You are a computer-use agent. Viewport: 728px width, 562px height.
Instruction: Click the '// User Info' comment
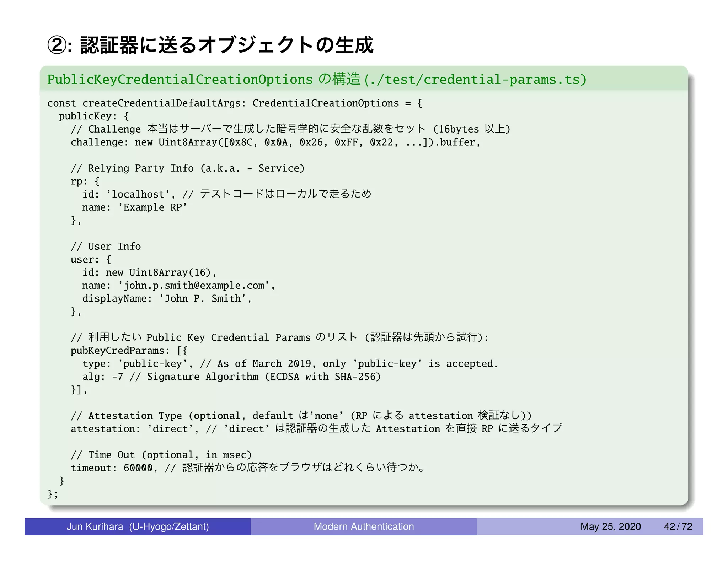(x=106, y=247)
